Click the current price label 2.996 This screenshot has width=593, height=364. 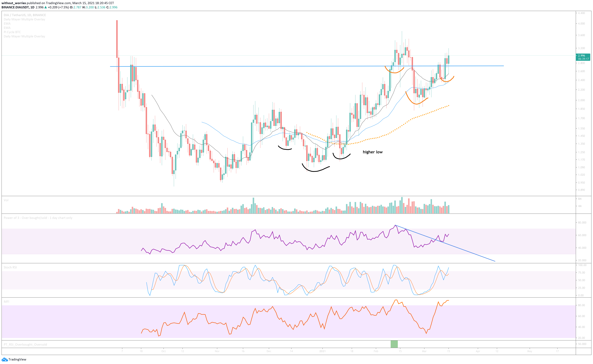tap(581, 56)
